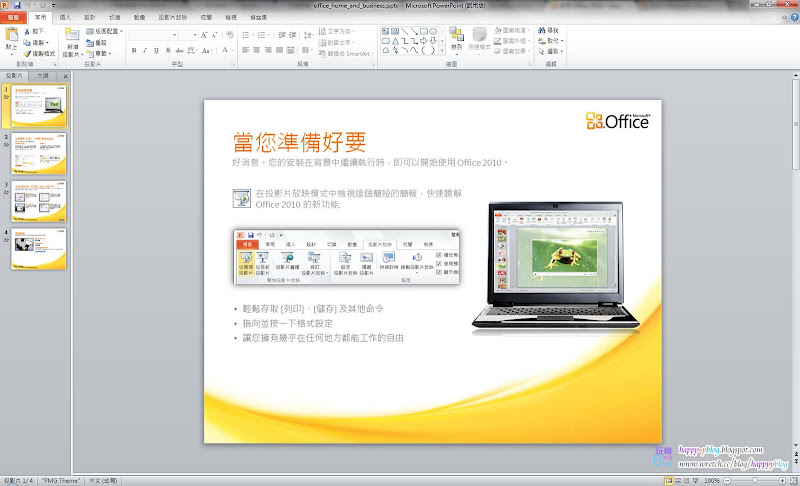Click Zoom in plus button
The height and width of the screenshot is (486, 800).
click(782, 480)
